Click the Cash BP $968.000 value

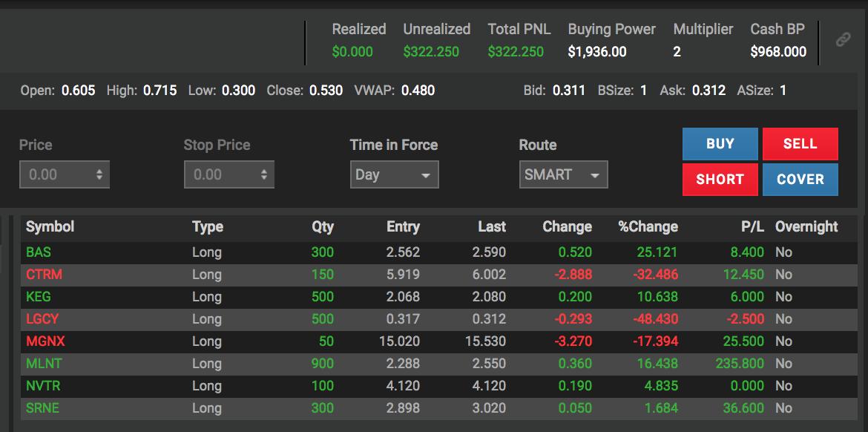click(x=778, y=51)
